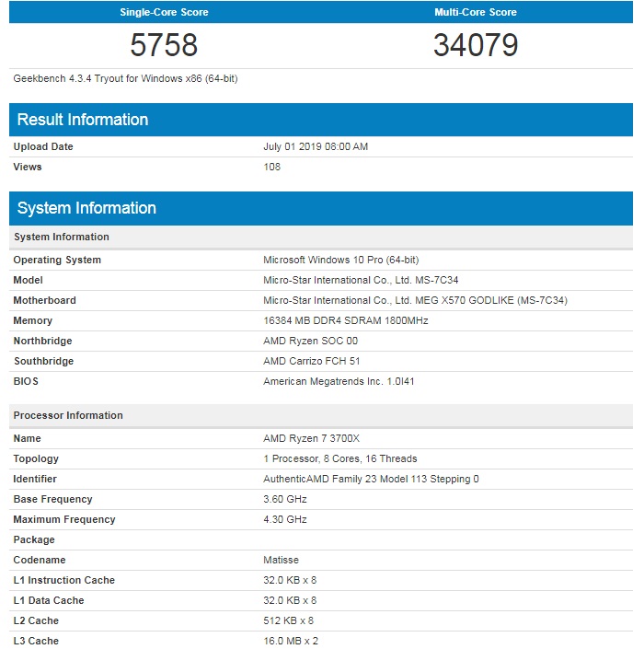Select 16384 MB DDR4 SDRAM 1800MHz value
Screen dimensions: 644x649
click(346, 320)
